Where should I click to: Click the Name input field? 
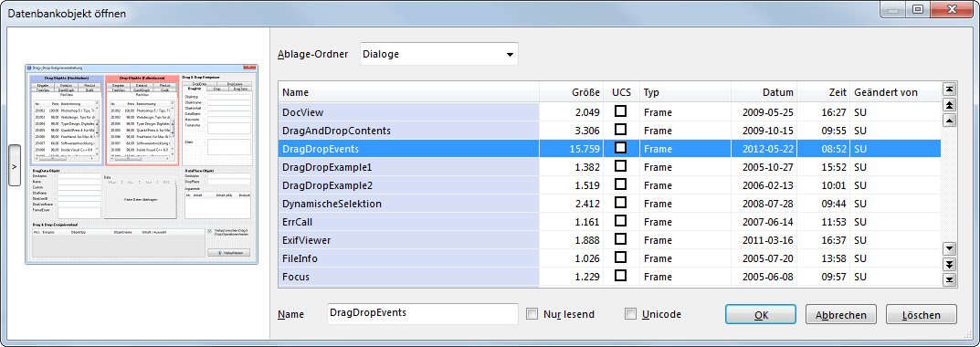(423, 314)
